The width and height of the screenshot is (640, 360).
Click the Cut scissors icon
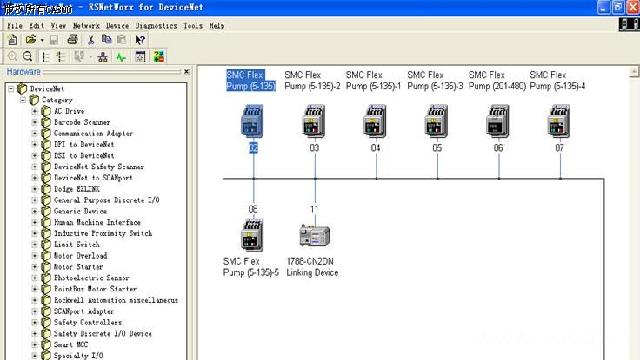(x=91, y=40)
